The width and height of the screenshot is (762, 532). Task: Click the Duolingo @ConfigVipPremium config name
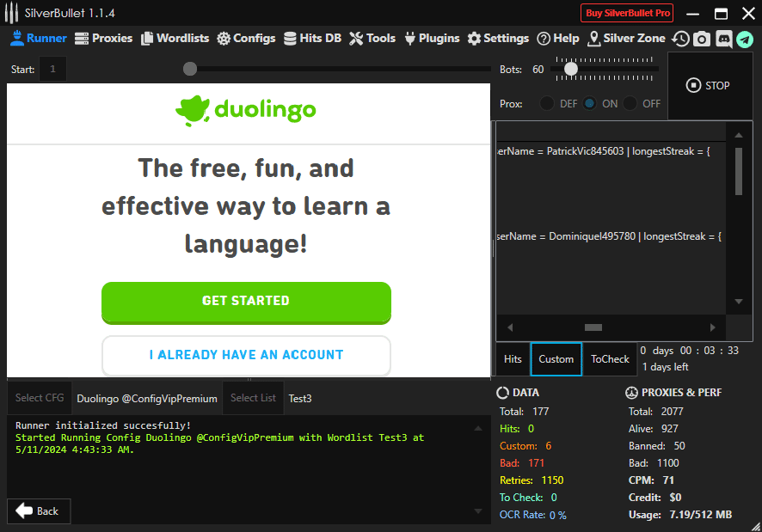[x=147, y=399]
